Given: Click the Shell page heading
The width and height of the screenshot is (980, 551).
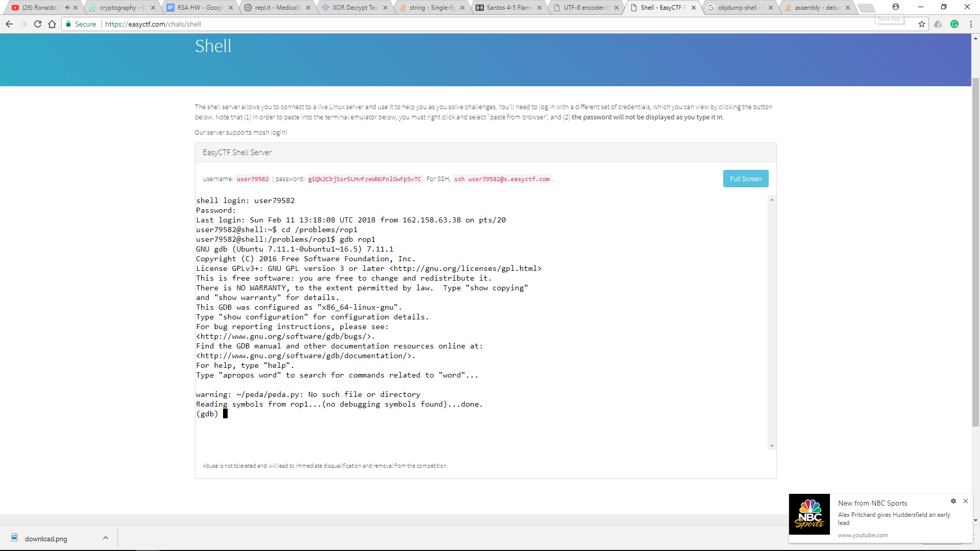Looking at the screenshot, I should (x=213, y=46).
